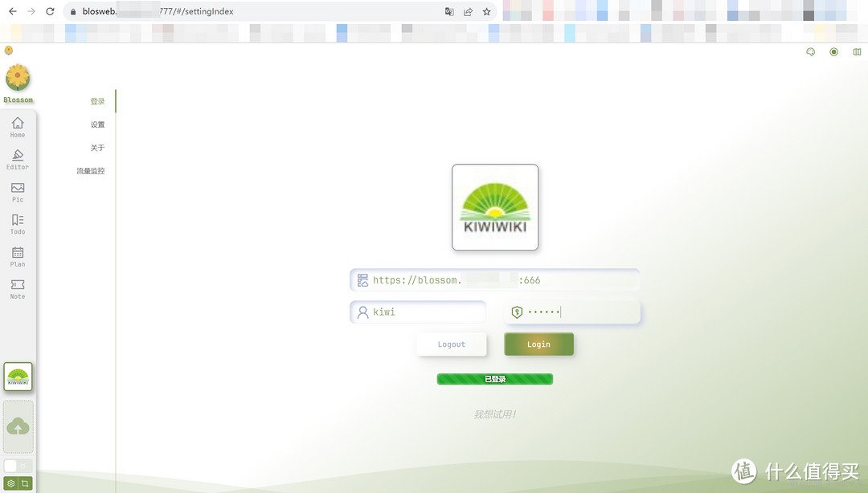
Task: Click the password input field
Action: click(x=572, y=312)
